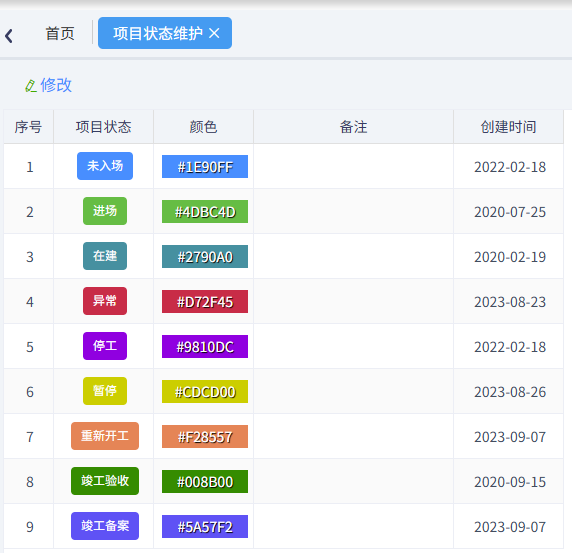Click the date 2023-08-23
Screen dimensions: 572x553
510,302
